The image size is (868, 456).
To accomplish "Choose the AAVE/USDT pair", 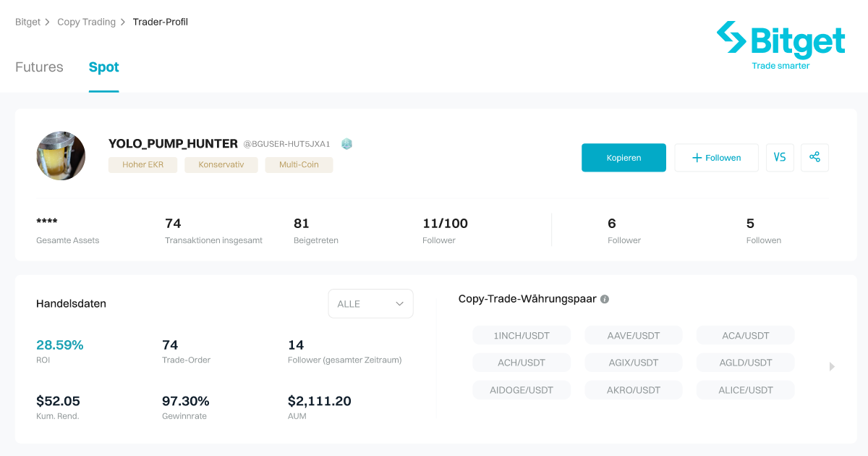I will [634, 335].
